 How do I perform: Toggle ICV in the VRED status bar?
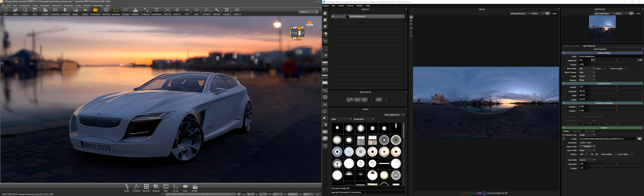[318, 194]
